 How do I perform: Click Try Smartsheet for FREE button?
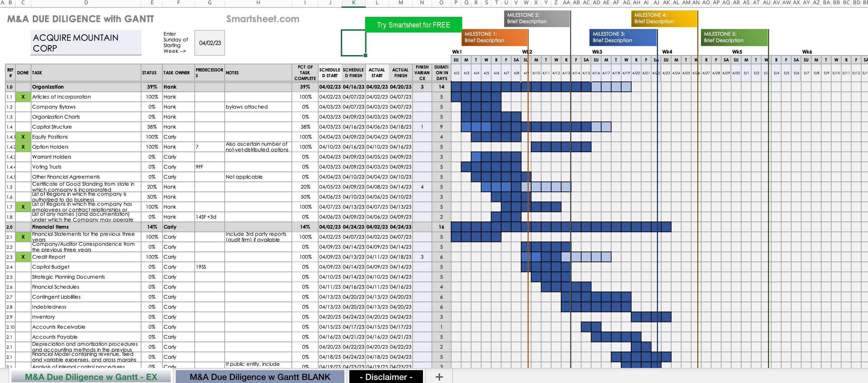point(413,25)
